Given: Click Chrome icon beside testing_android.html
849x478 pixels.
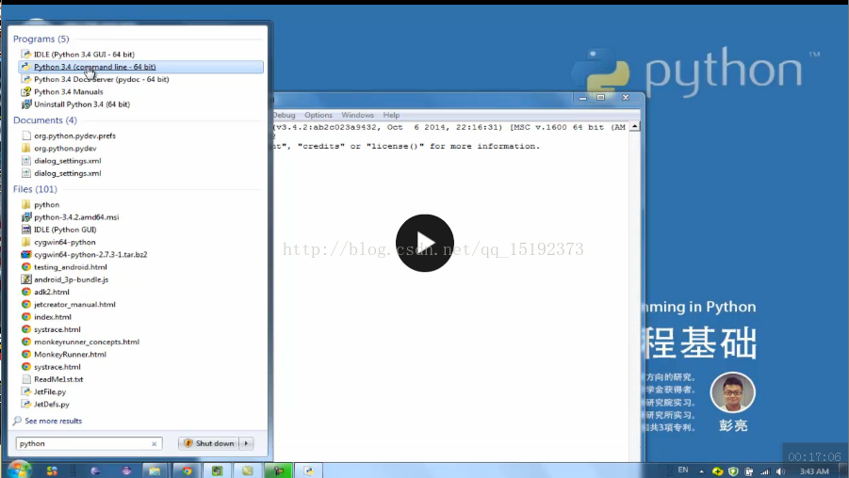Looking at the screenshot, I should (x=26, y=267).
